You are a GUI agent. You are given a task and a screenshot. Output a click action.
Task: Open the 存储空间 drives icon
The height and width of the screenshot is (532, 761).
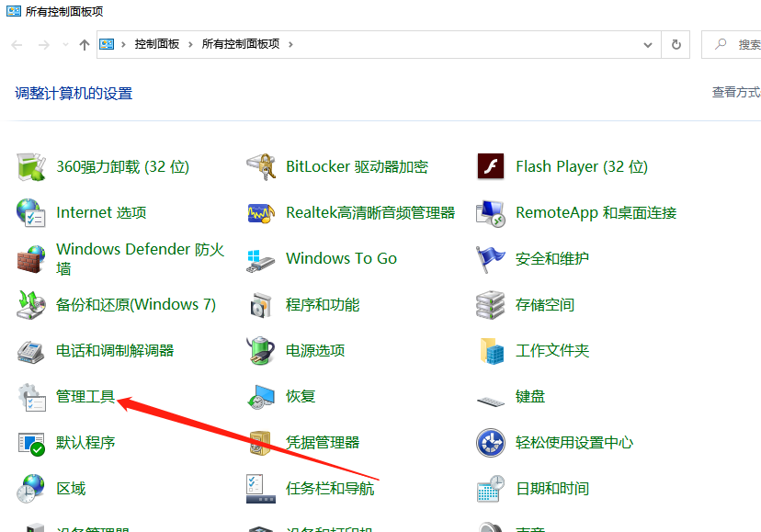coord(490,305)
